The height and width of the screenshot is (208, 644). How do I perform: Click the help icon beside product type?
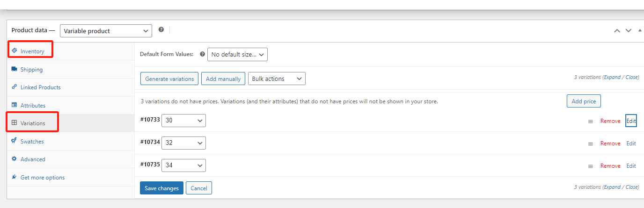pos(161,29)
